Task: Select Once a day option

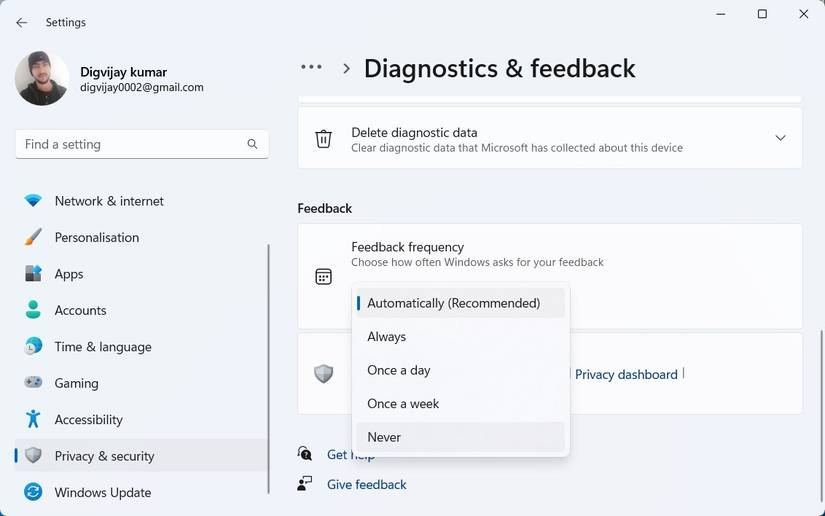Action: tap(398, 370)
